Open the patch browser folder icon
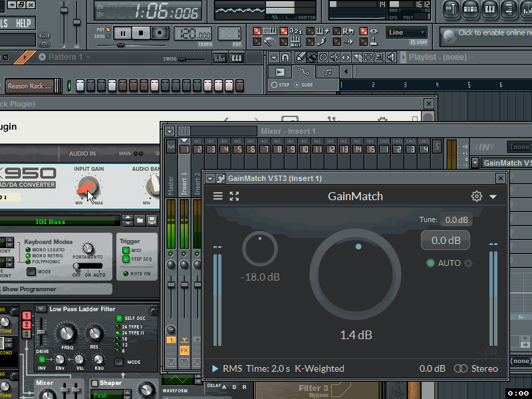This screenshot has height=399, width=532. click(140, 221)
